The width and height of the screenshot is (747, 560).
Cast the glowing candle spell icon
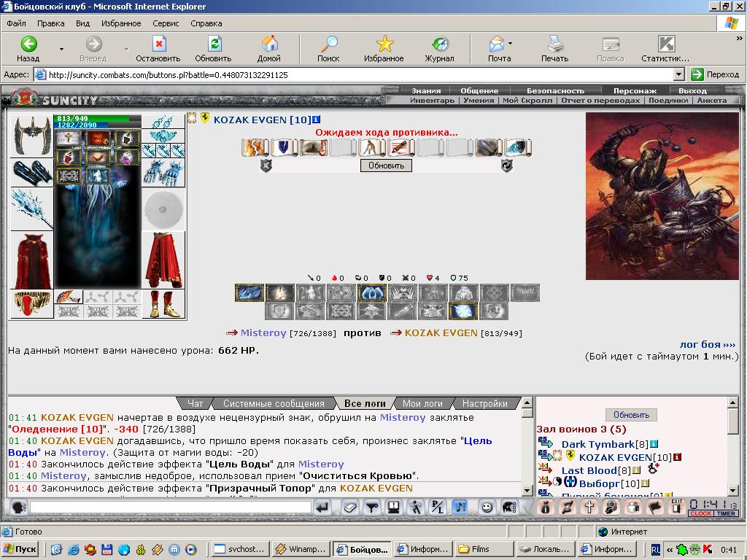point(279,293)
